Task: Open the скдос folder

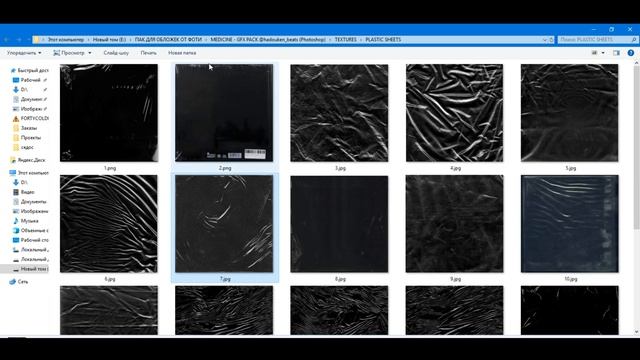Action: [23, 147]
